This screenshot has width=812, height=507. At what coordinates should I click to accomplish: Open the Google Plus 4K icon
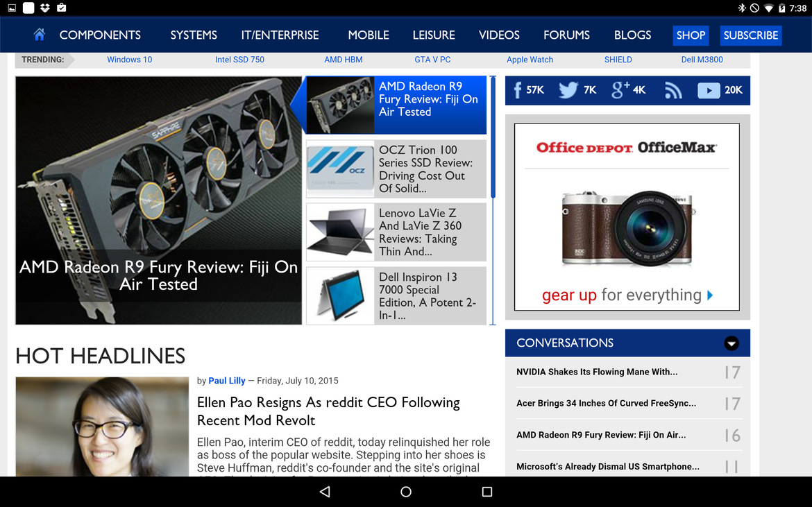coord(628,90)
